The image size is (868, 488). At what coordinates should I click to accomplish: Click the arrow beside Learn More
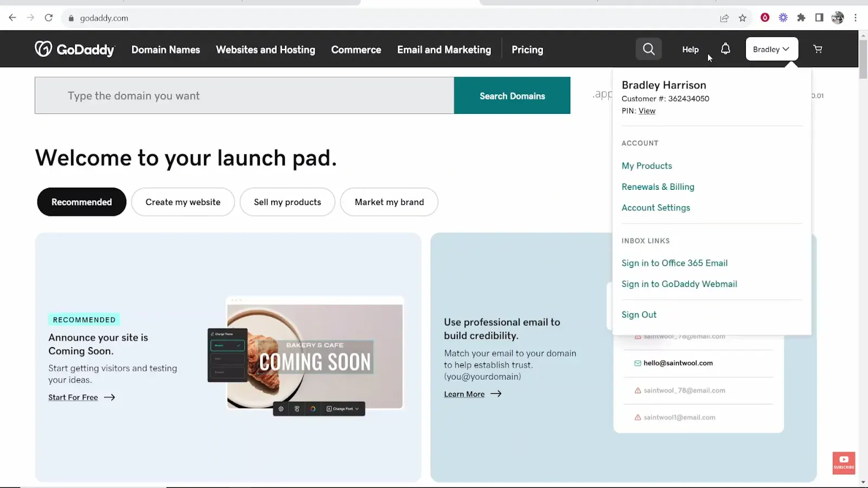click(x=496, y=394)
